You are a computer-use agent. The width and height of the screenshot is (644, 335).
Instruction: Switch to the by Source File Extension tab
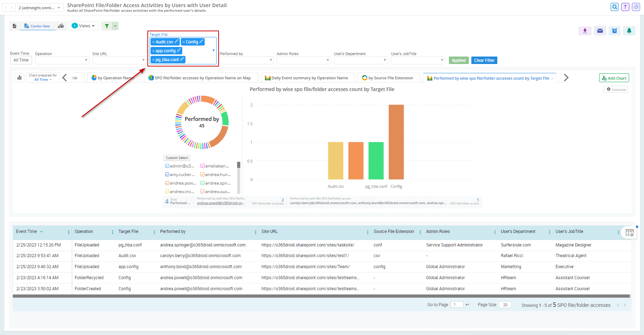388,78
